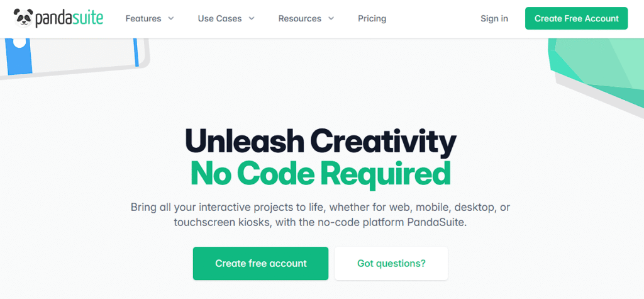Expand the Features dropdown chevron
Viewport: 644px width, 299px height.
pos(170,18)
